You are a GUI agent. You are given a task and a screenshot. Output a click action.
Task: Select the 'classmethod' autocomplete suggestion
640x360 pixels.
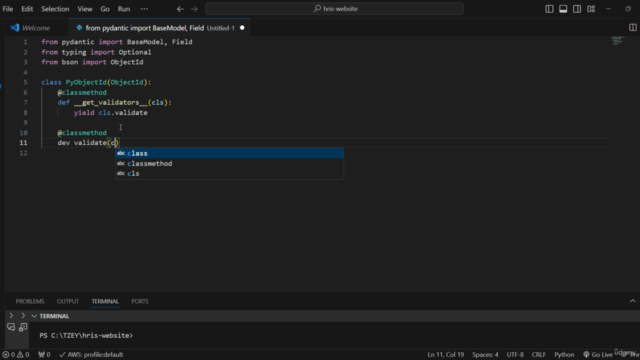[229, 163]
